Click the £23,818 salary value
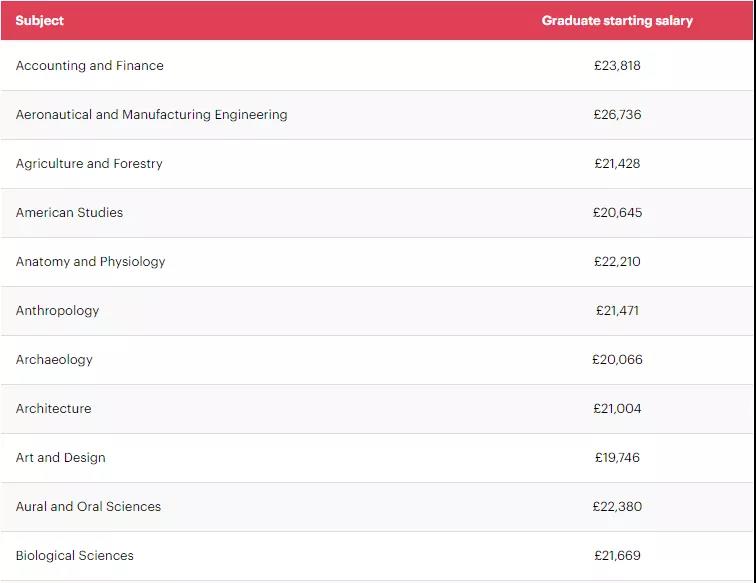This screenshot has height=583, width=756. (617, 66)
